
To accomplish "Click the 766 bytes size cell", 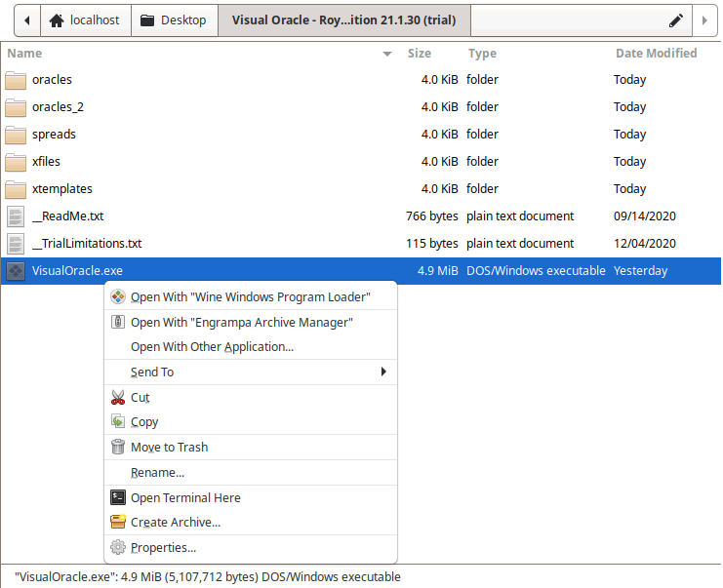I will pyautogui.click(x=432, y=216).
